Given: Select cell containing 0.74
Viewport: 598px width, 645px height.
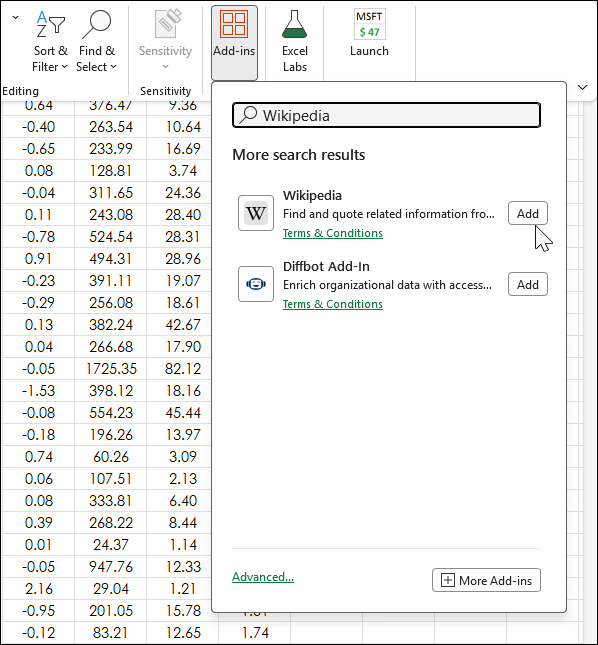Looking at the screenshot, I should 38,457.
